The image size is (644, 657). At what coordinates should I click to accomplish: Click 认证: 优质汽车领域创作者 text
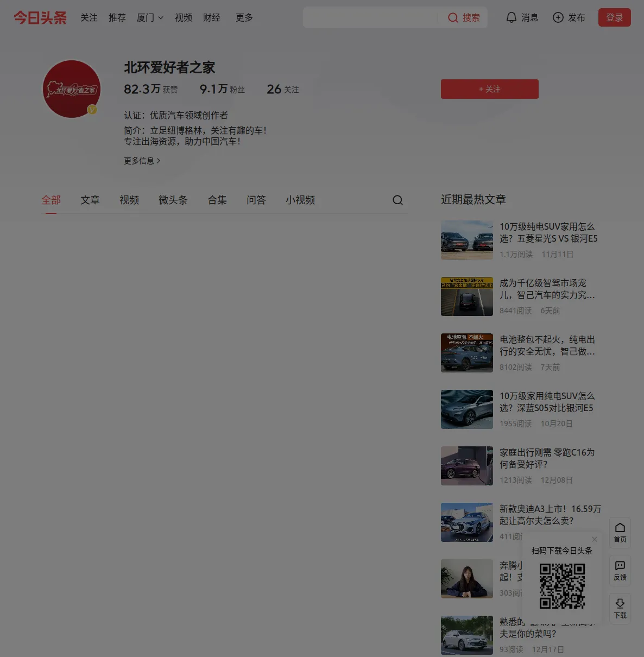point(176,115)
